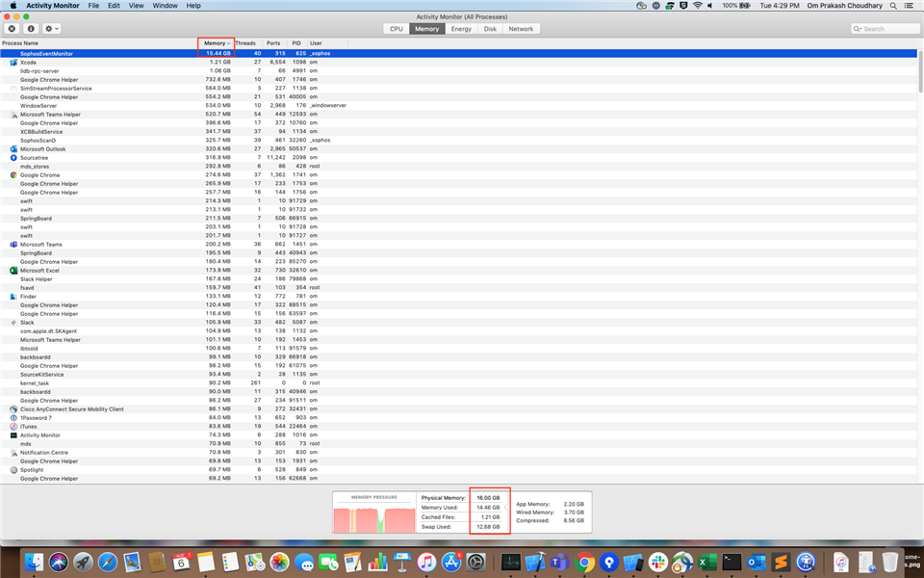This screenshot has width=924, height=578.
Task: Click the process Search field
Action: (885, 29)
